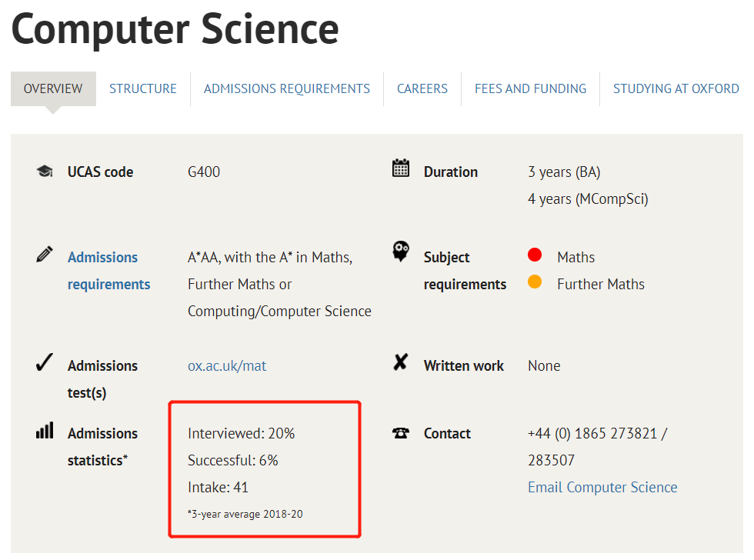
Task: Click the Email Computer Science link
Action: click(x=602, y=488)
